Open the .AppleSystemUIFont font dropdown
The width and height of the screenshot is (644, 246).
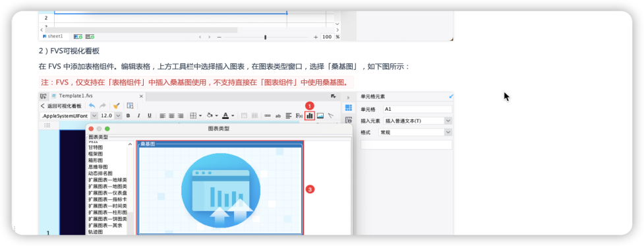pyautogui.click(x=69, y=116)
